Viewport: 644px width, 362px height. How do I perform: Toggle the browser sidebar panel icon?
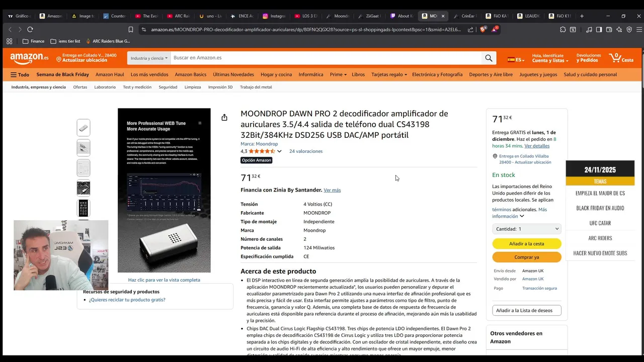pos(599,30)
